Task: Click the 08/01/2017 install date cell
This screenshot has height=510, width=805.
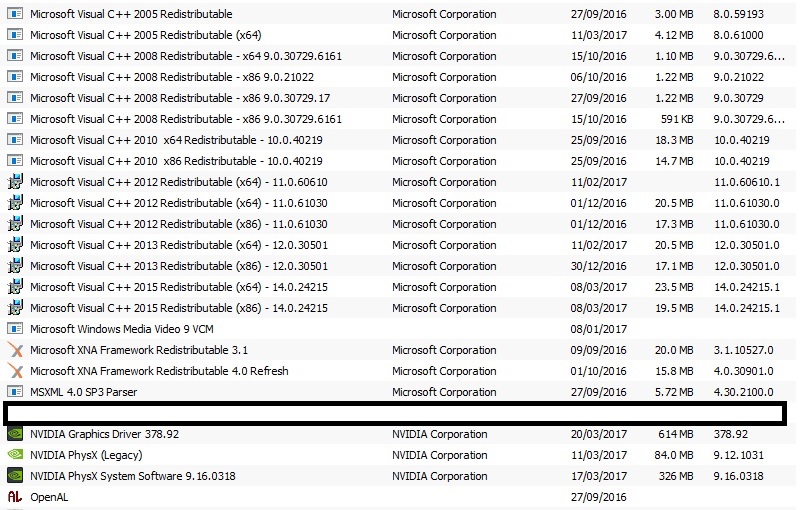Action: pyautogui.click(x=599, y=329)
